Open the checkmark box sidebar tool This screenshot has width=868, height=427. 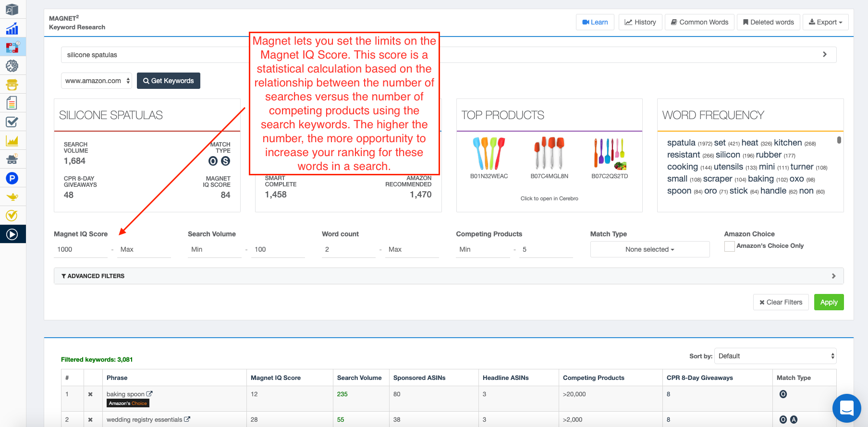click(x=12, y=122)
